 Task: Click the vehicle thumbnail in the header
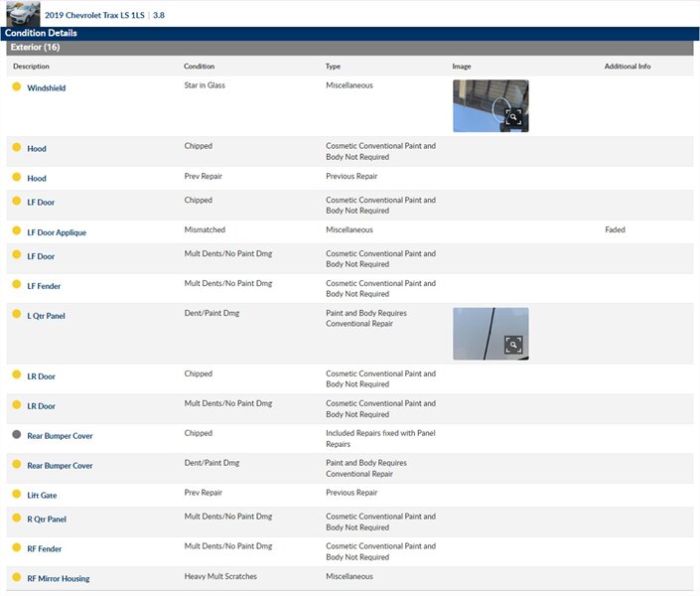click(22, 14)
